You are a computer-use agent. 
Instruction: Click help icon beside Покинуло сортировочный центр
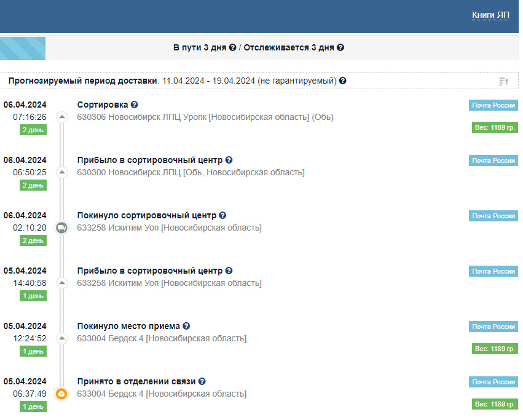point(222,216)
